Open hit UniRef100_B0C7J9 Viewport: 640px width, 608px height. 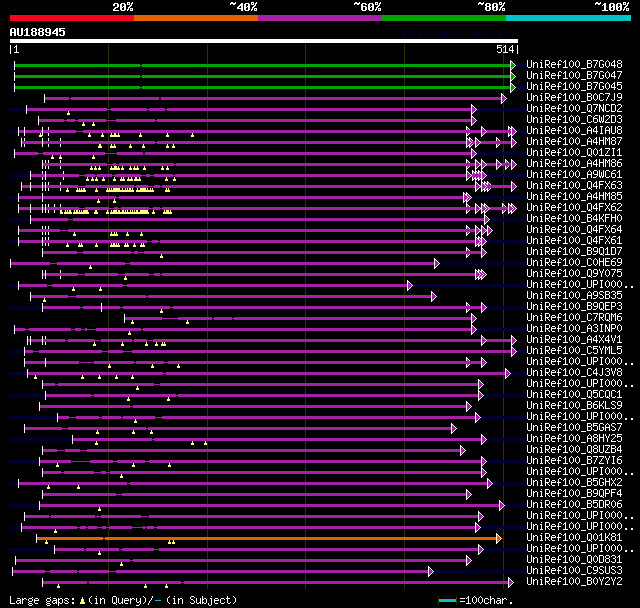(574, 98)
